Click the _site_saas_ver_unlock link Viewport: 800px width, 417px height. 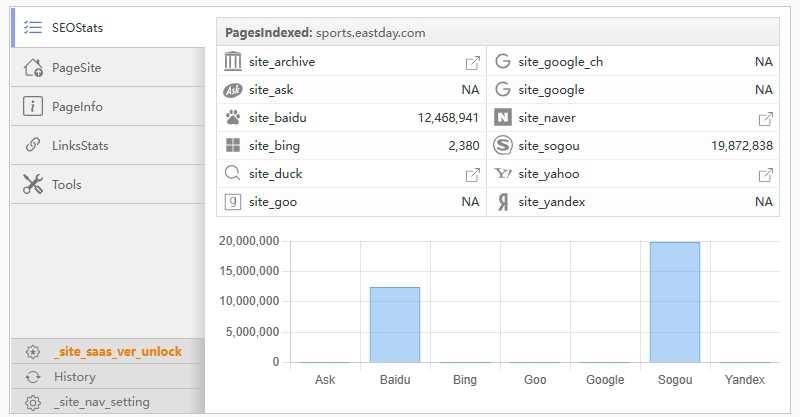(118, 352)
